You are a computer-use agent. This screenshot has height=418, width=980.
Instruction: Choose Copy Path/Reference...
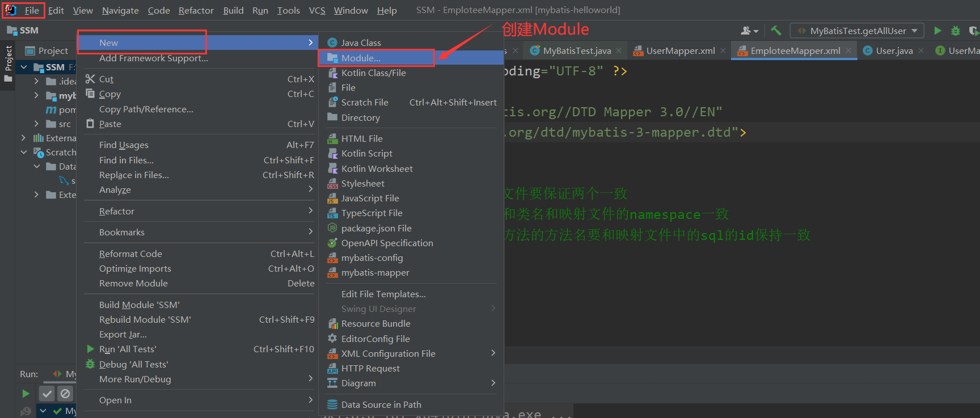146,109
